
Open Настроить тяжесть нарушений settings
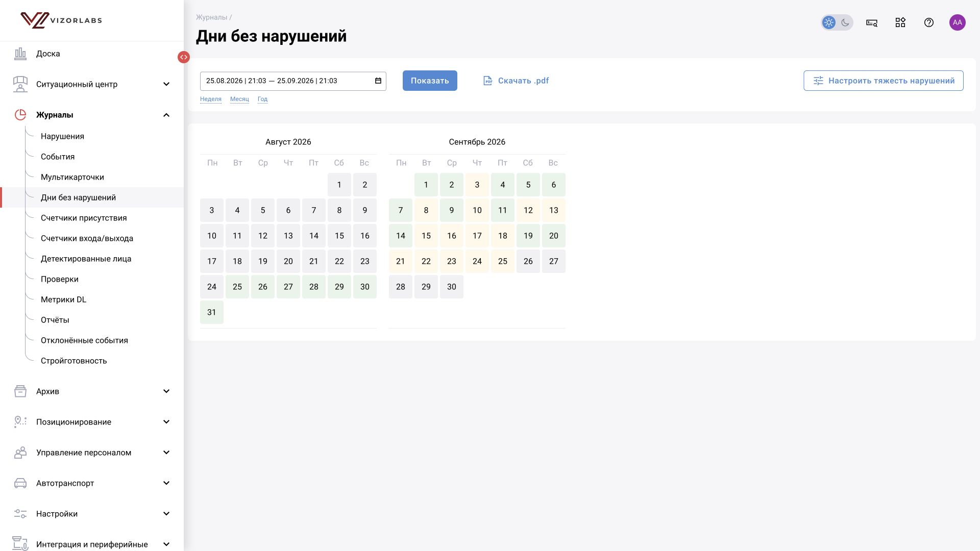point(884,81)
